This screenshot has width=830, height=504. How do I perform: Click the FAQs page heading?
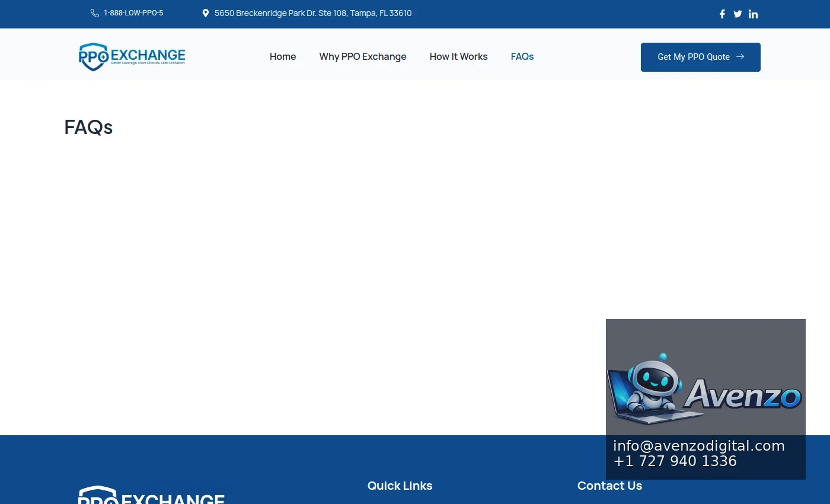(x=88, y=127)
